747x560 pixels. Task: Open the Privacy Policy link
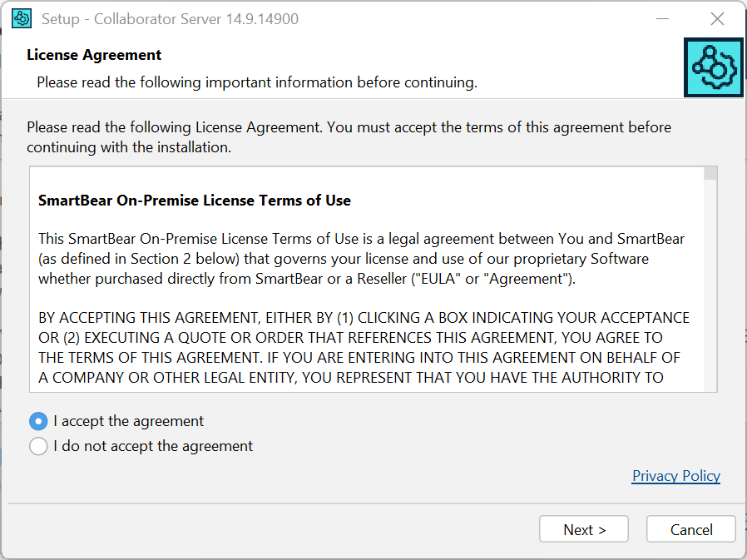pos(675,475)
